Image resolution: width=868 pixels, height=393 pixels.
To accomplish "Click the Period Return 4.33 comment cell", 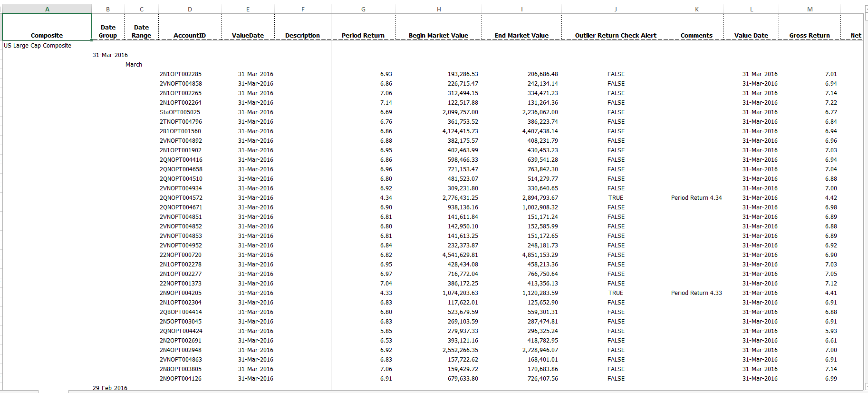I will pos(696,293).
